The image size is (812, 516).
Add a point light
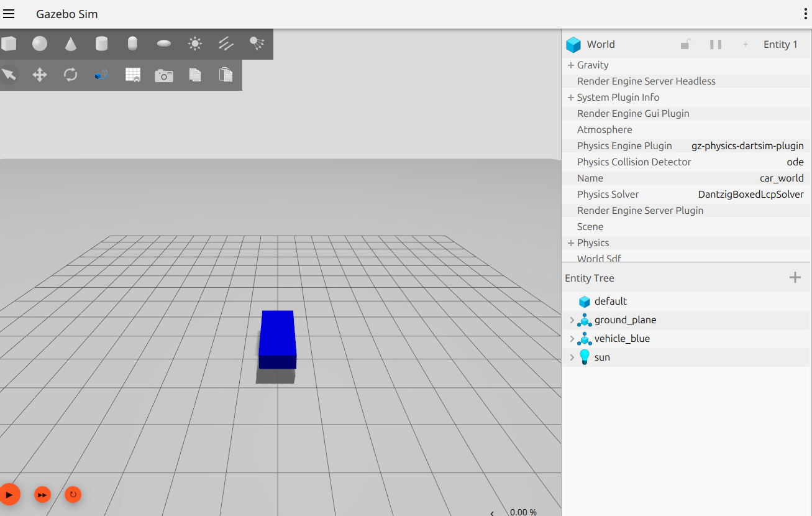(x=195, y=44)
